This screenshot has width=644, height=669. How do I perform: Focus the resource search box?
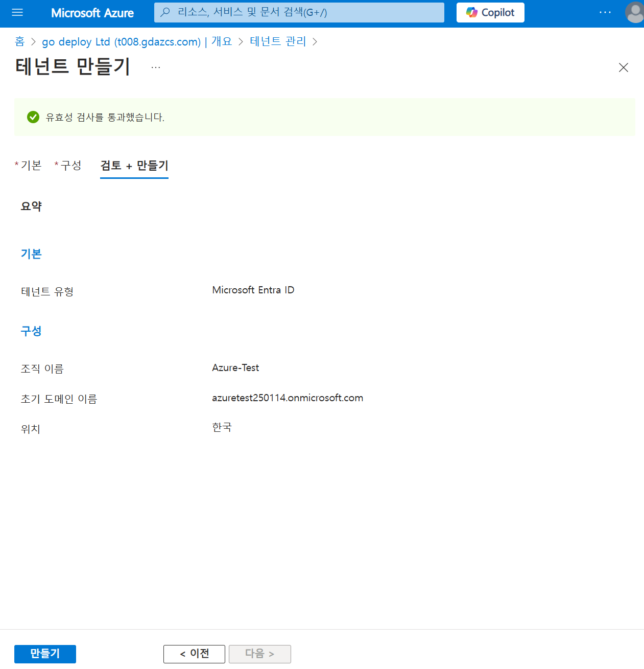pyautogui.click(x=299, y=12)
